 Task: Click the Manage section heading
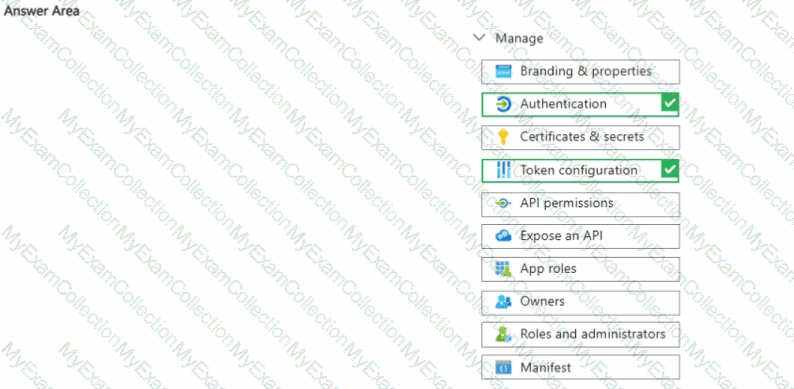pyautogui.click(x=519, y=38)
